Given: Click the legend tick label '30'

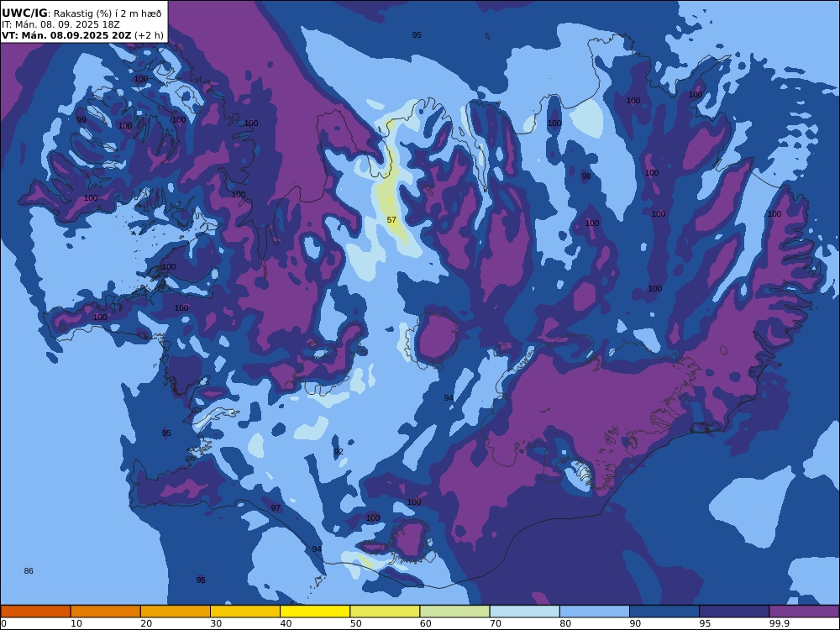Looking at the screenshot, I should [217, 623].
